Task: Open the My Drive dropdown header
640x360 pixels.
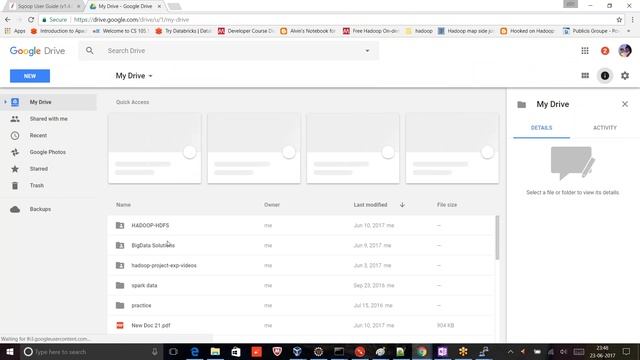Action: (x=134, y=76)
